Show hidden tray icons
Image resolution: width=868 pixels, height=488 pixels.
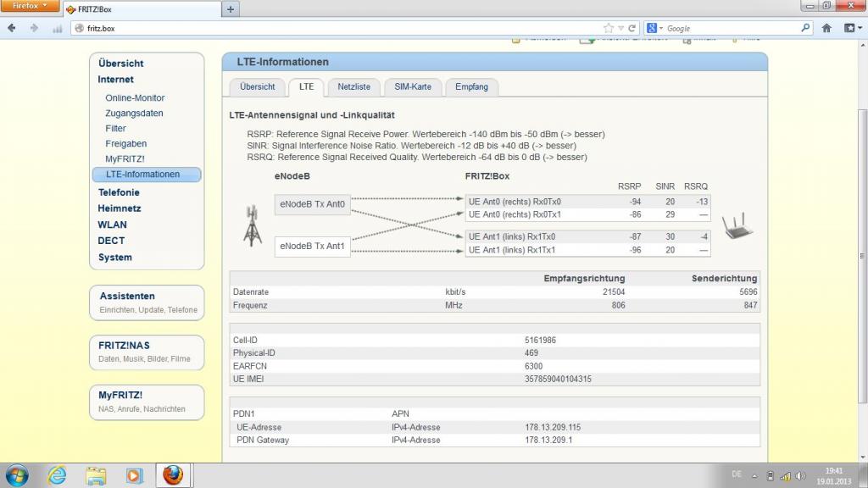754,476
